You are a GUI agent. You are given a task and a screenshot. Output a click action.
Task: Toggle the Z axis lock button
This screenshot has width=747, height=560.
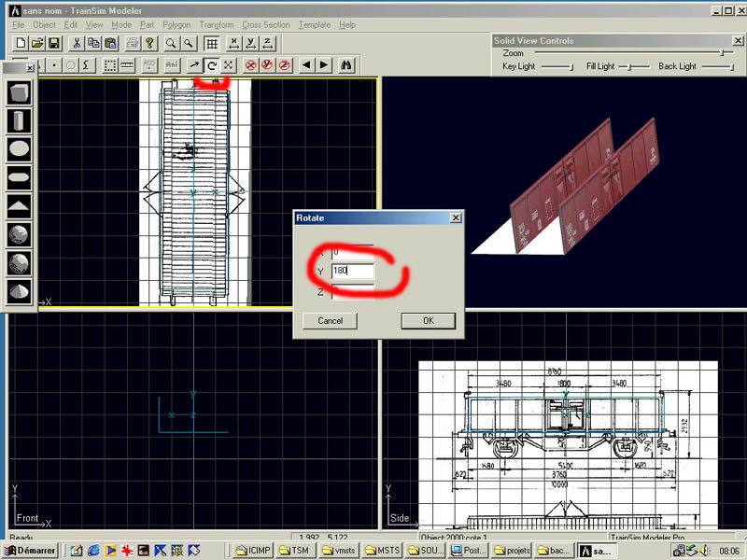pyautogui.click(x=284, y=65)
